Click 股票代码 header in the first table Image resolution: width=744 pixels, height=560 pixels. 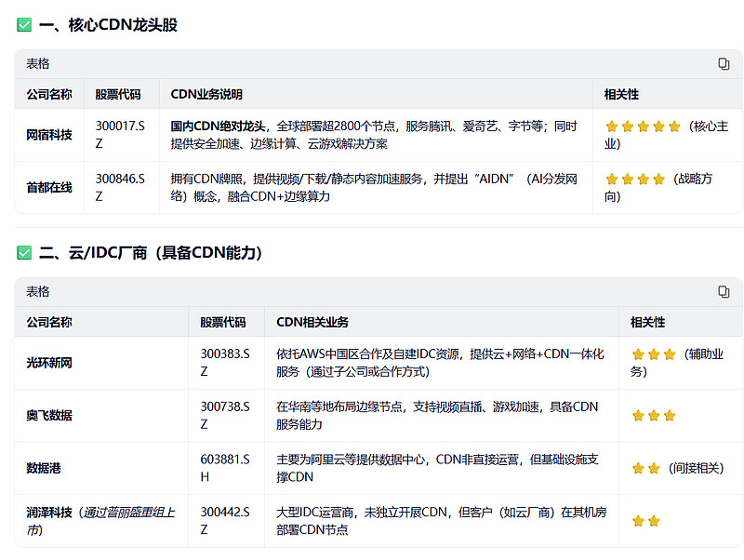pyautogui.click(x=118, y=94)
